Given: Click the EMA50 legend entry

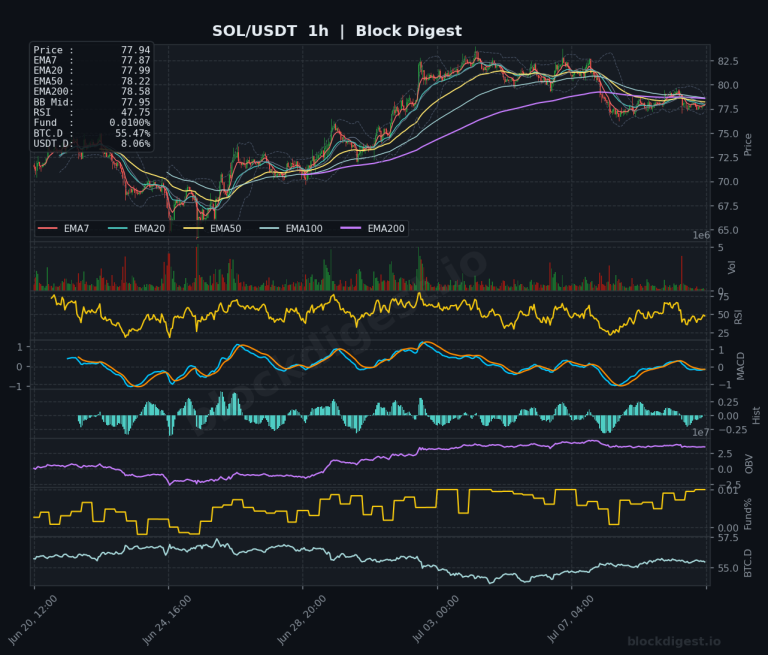Looking at the screenshot, I should pyautogui.click(x=213, y=228).
